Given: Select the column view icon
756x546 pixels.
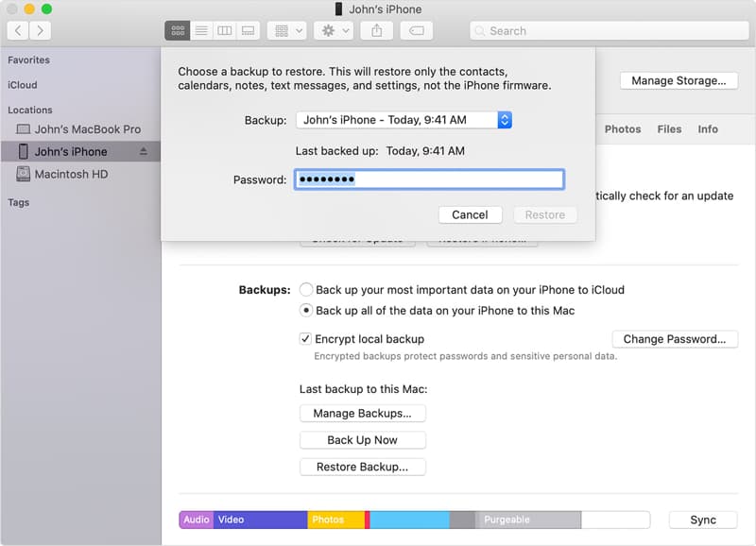Looking at the screenshot, I should click(x=225, y=30).
